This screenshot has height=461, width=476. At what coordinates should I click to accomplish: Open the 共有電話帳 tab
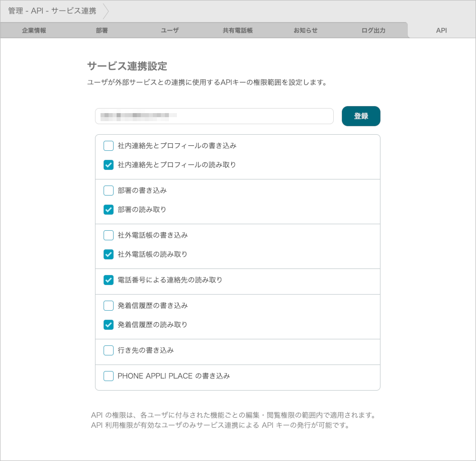(x=238, y=30)
